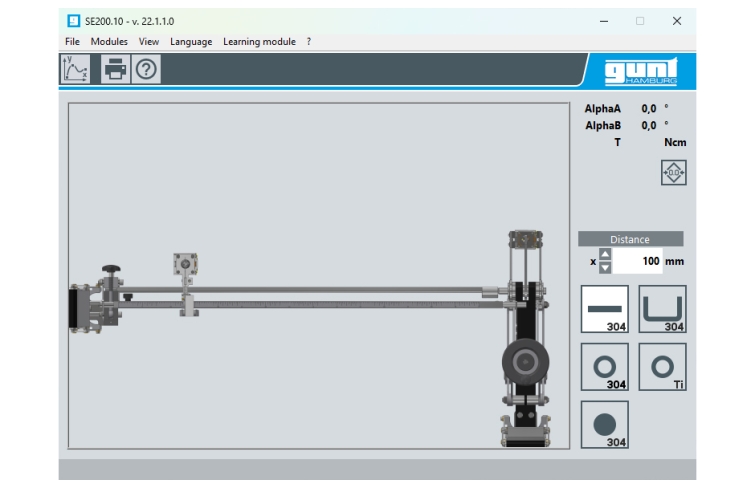This screenshot has height=488, width=755.
Task: Click the T torque label
Action: pos(617,142)
